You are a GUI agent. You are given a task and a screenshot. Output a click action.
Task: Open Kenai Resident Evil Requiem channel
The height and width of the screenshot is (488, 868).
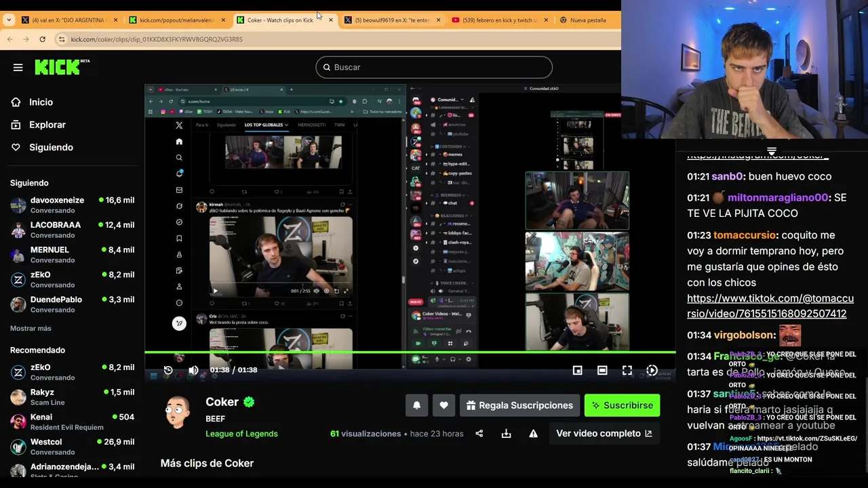(72, 422)
